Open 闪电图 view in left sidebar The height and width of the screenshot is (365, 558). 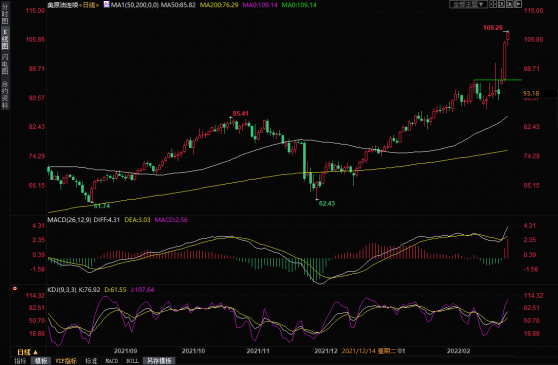[x=5, y=64]
